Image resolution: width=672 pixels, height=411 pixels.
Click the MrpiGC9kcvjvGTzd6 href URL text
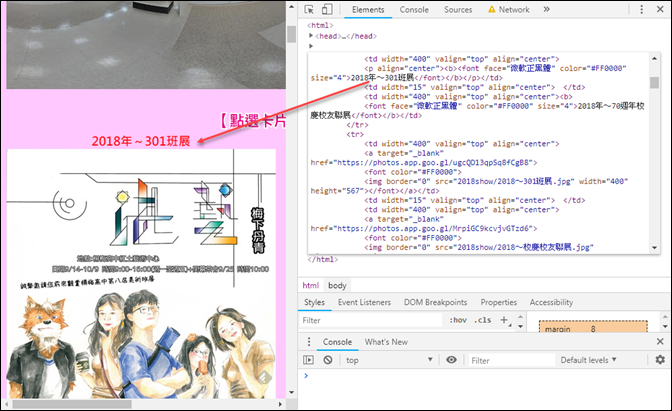pyautogui.click(x=434, y=228)
